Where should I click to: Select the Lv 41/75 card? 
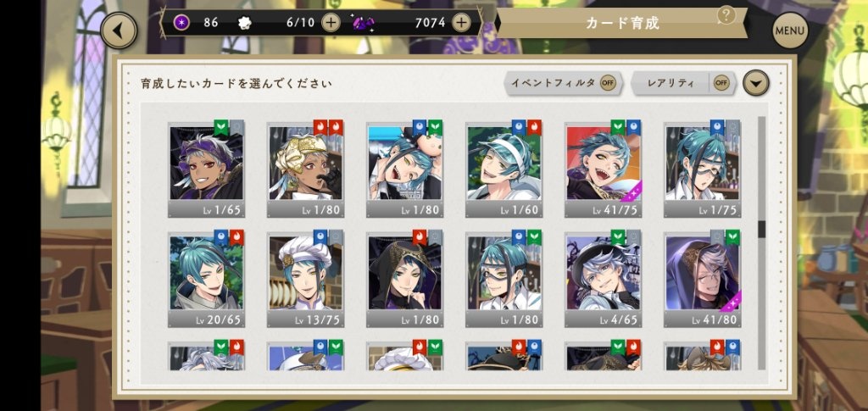pos(604,169)
